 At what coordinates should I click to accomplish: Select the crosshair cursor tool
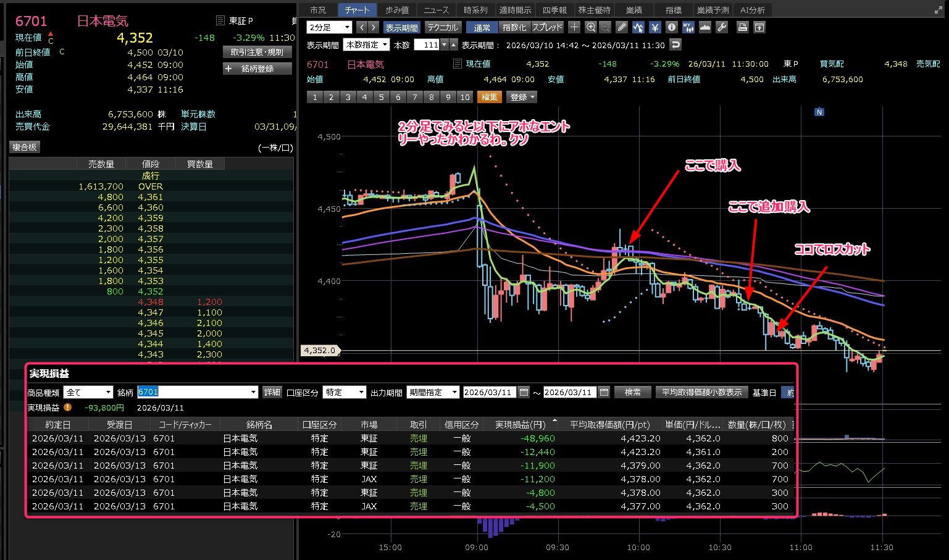click(x=574, y=27)
